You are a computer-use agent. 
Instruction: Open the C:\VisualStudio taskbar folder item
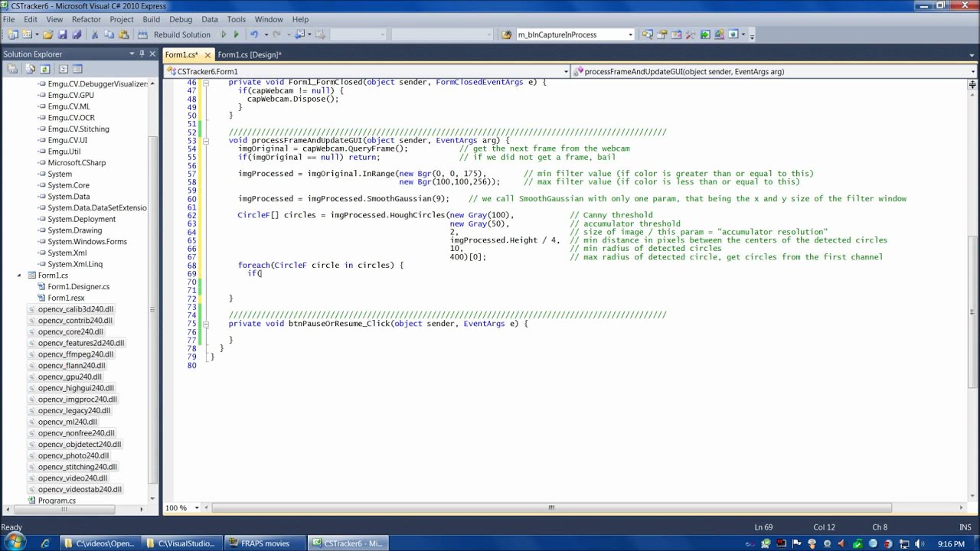(181, 543)
